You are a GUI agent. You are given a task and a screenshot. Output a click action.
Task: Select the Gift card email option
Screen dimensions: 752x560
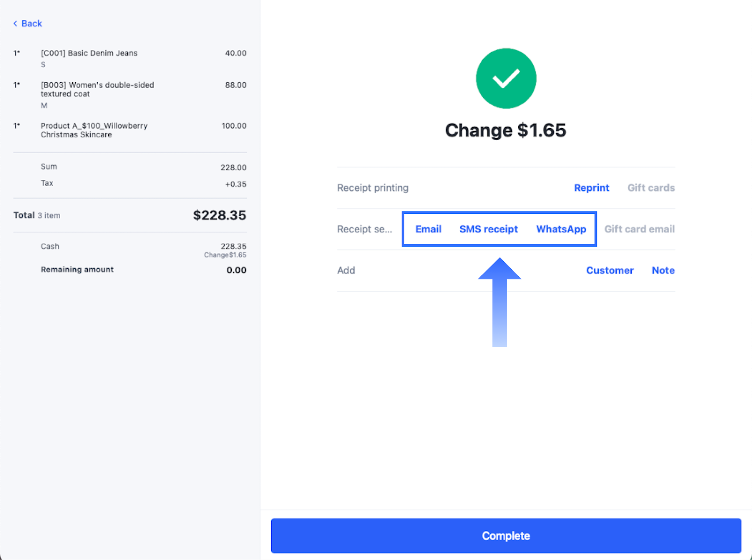click(x=639, y=229)
